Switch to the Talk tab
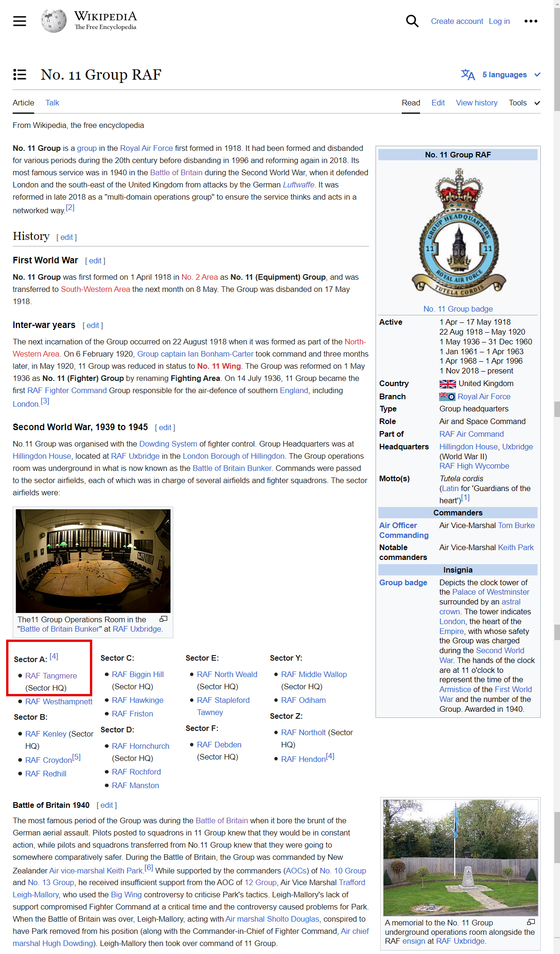This screenshot has height=954, width=560. tap(52, 103)
